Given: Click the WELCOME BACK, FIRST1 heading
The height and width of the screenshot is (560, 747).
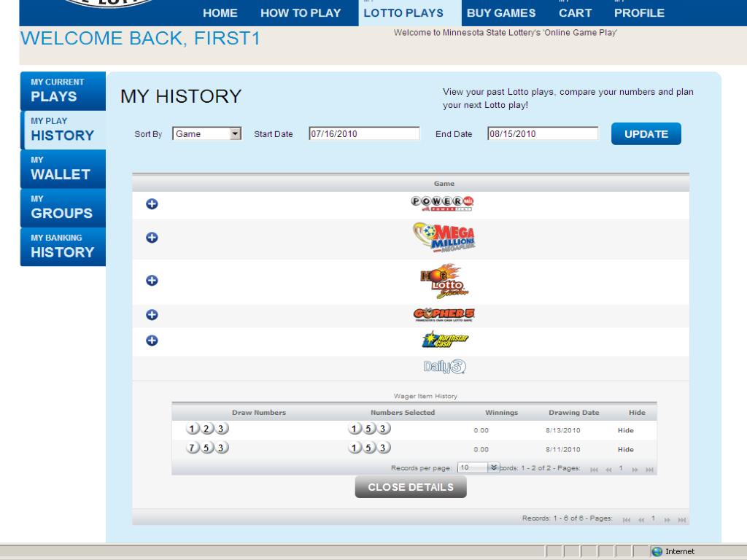Looking at the screenshot, I should point(141,38).
